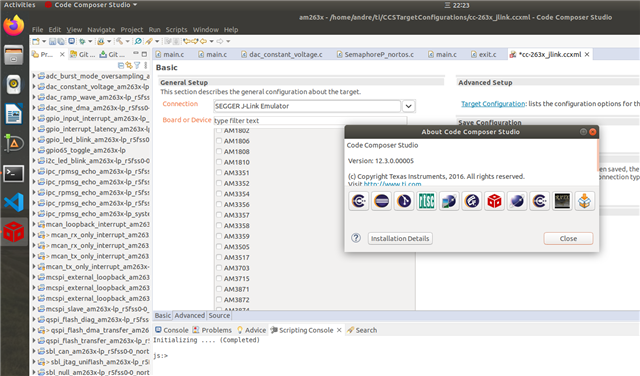Click Close in the About dialog

[x=568, y=238]
